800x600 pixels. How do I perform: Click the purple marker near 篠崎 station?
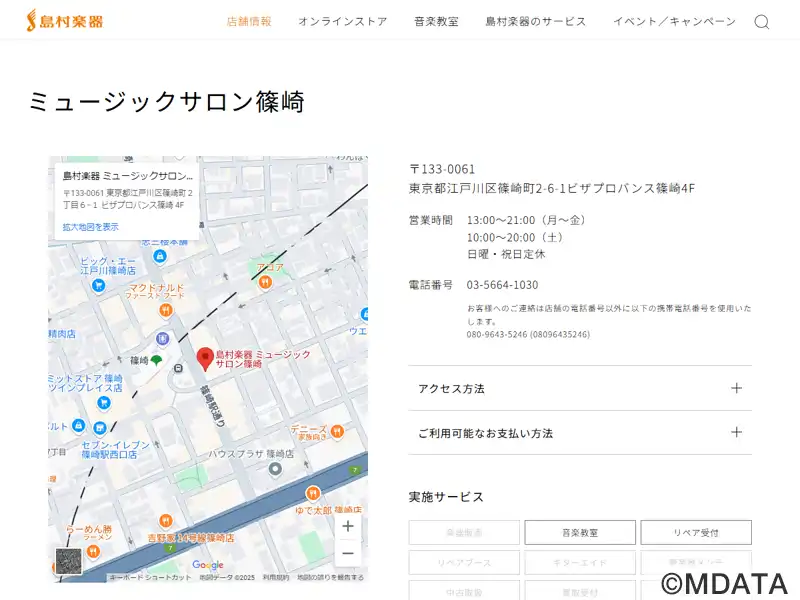click(x=162, y=338)
